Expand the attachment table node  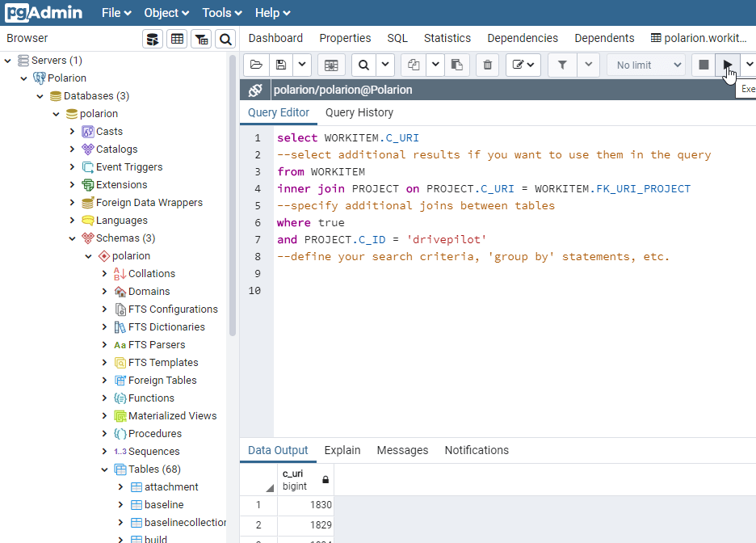click(x=120, y=486)
